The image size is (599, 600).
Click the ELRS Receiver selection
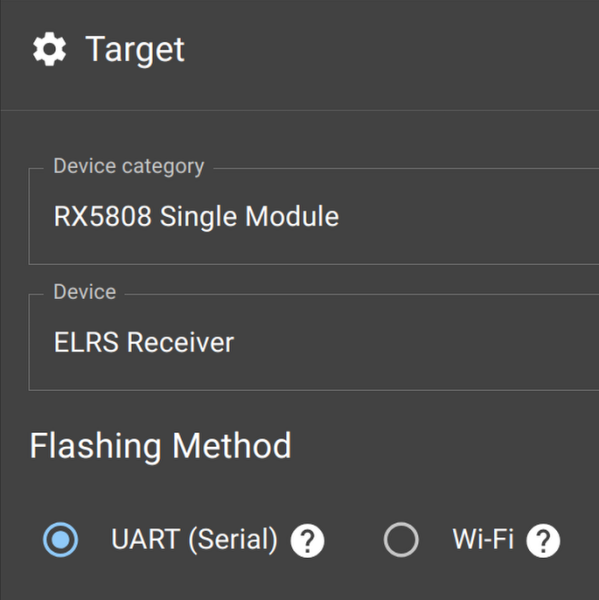pyautogui.click(x=144, y=342)
